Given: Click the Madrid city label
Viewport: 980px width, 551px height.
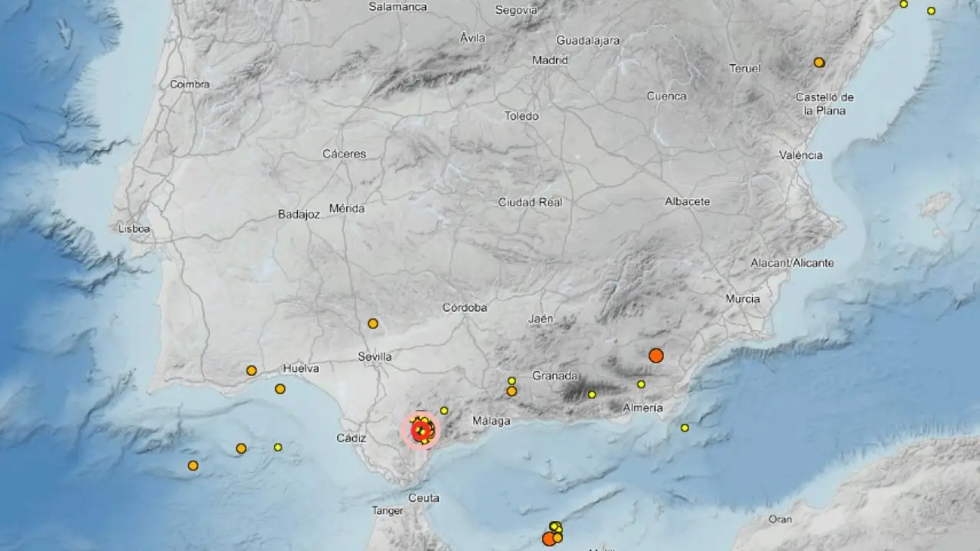Looking at the screenshot, I should (550, 60).
